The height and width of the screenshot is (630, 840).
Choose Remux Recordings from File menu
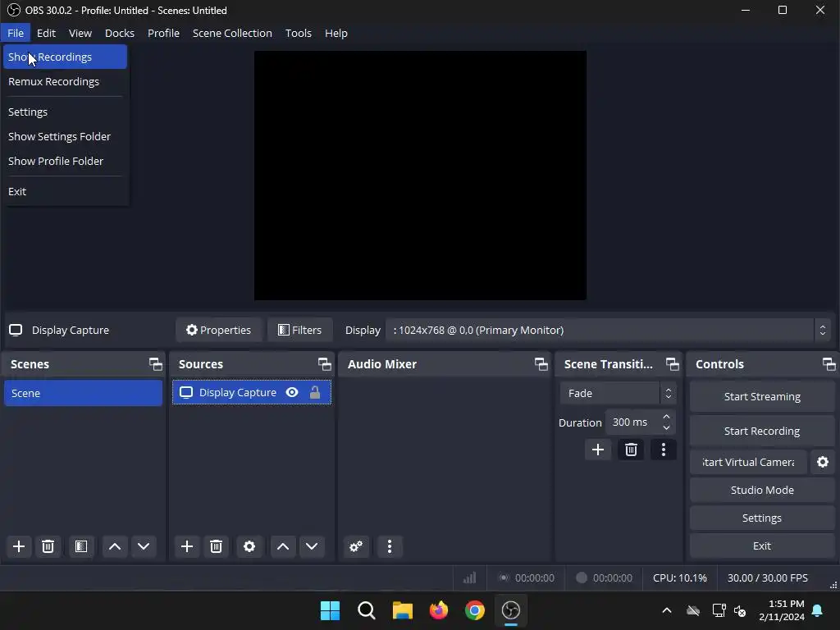(x=65, y=81)
